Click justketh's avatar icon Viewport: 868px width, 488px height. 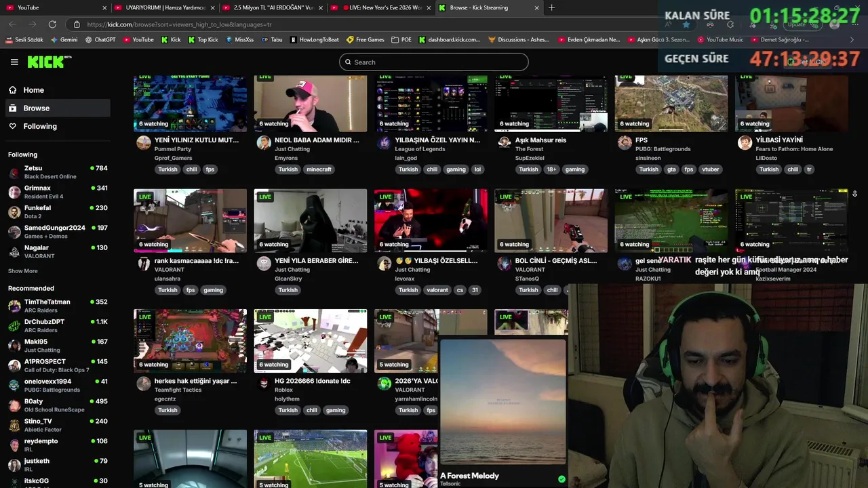point(14,465)
